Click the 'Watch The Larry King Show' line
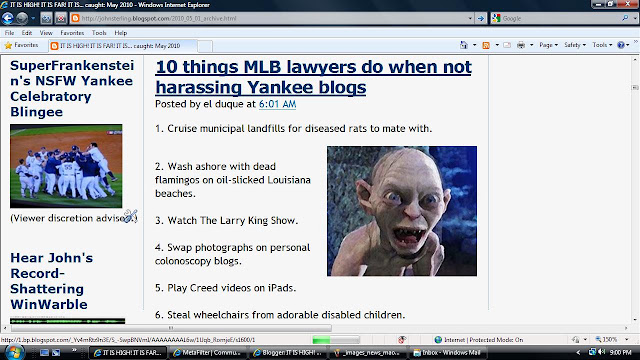640x360 pixels. click(x=227, y=220)
